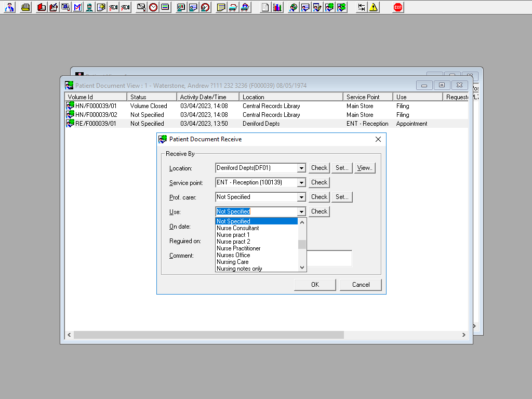Sort by the Location column header

pos(291,97)
